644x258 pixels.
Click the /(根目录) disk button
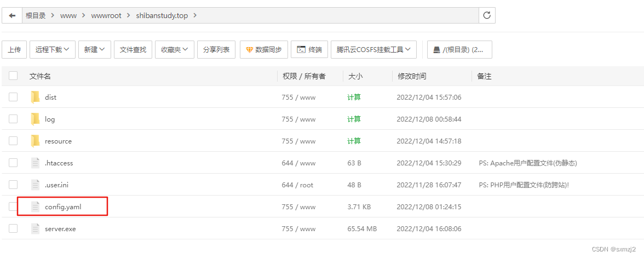click(x=459, y=49)
